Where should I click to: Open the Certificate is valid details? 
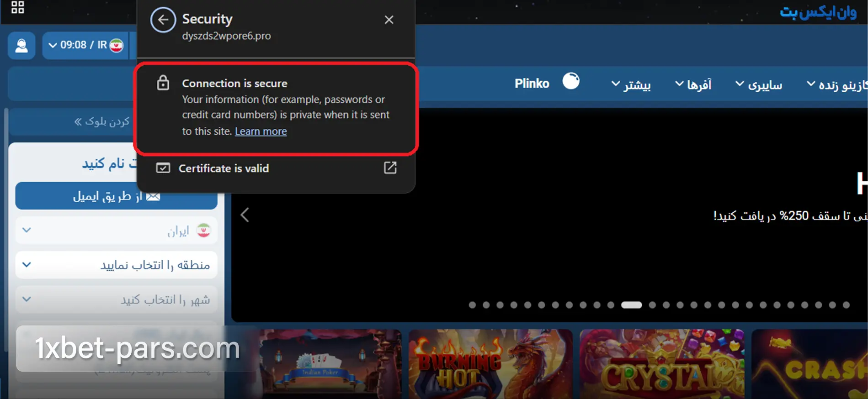(276, 168)
